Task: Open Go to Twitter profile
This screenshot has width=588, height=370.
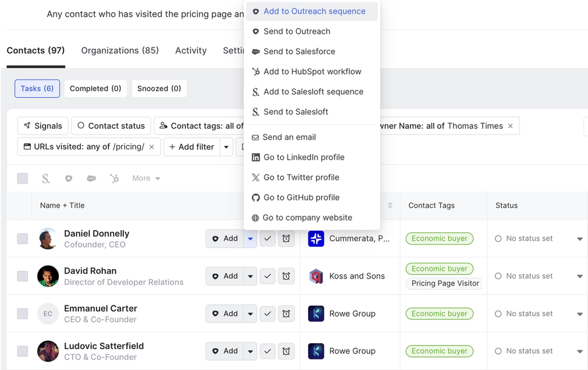Action: (311, 178)
